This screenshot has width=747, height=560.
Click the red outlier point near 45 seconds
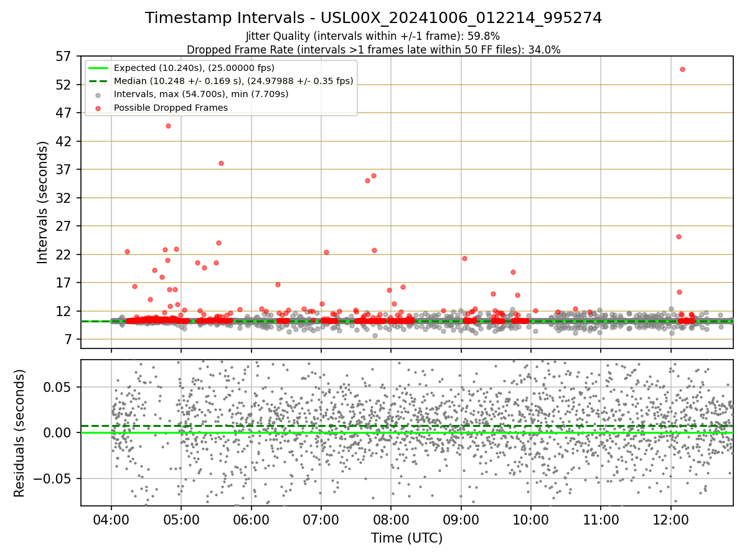[x=168, y=126]
